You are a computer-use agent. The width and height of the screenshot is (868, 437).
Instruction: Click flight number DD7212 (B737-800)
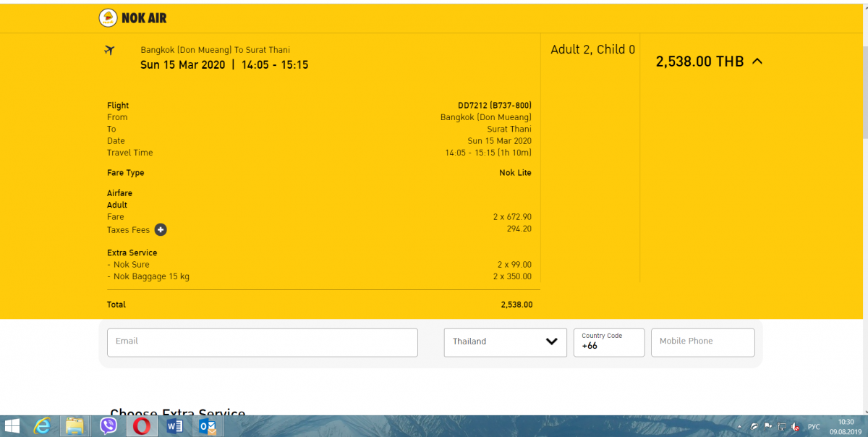pyautogui.click(x=495, y=106)
